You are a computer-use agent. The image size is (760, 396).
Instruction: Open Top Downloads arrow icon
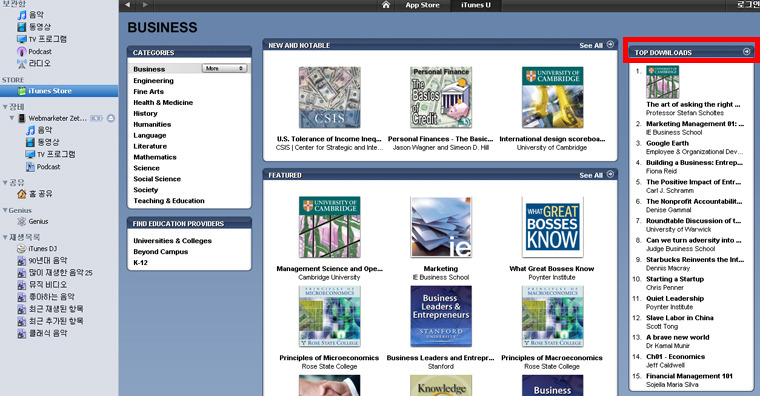coord(746,52)
